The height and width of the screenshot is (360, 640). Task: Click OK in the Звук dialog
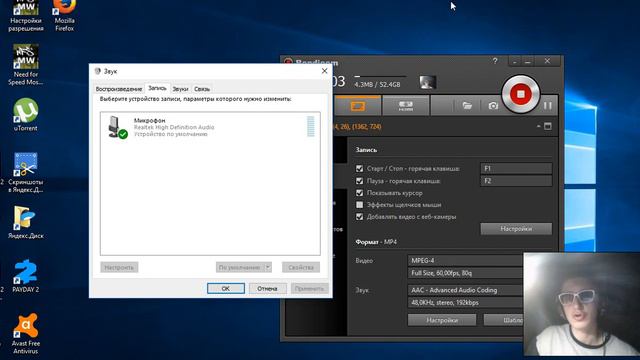(x=226, y=288)
